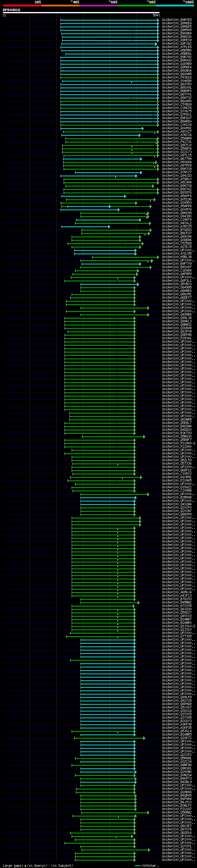
Task: Select hit UniRef100_A5AVF6
Action: 177,196
